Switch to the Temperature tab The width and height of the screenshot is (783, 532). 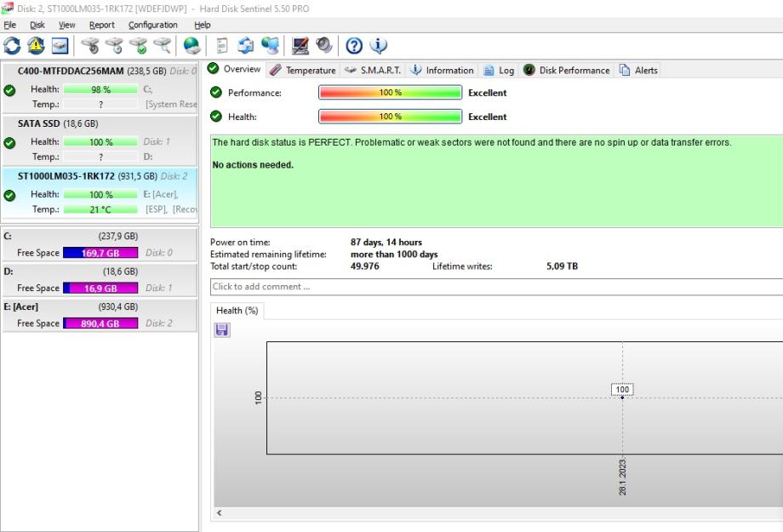[x=303, y=70]
